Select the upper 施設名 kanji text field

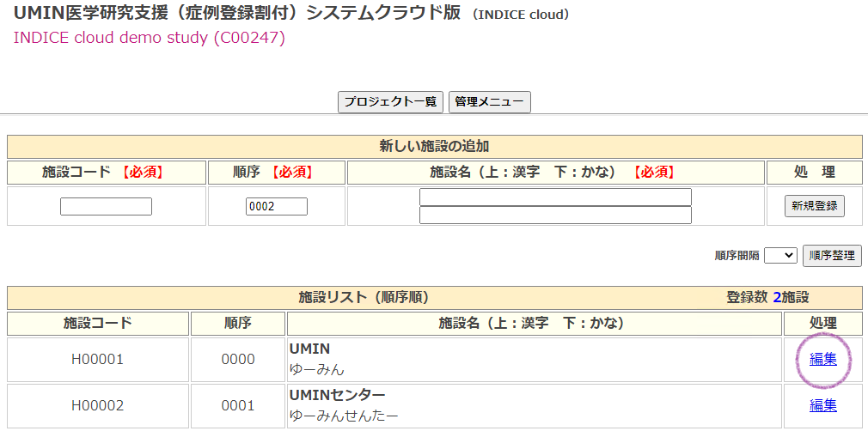tap(555, 197)
